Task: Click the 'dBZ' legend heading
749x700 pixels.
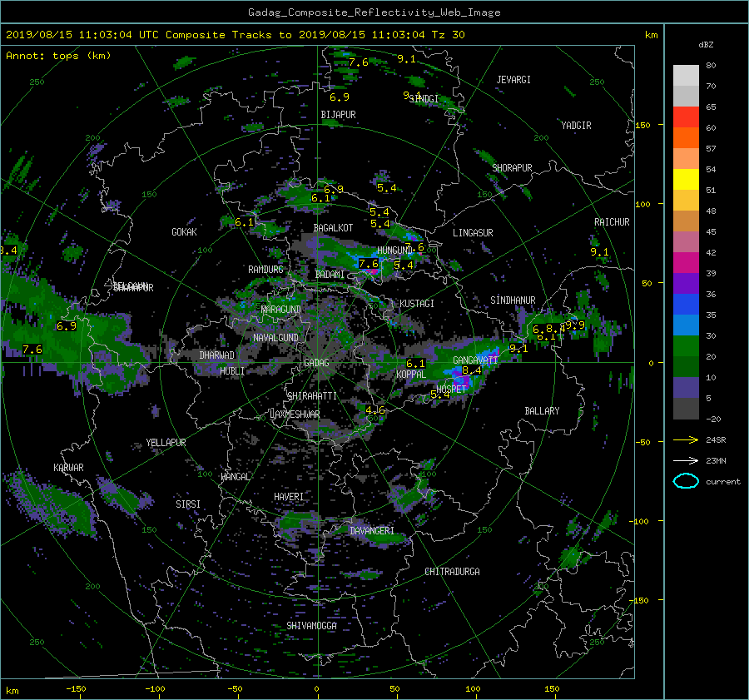Action: coord(706,45)
